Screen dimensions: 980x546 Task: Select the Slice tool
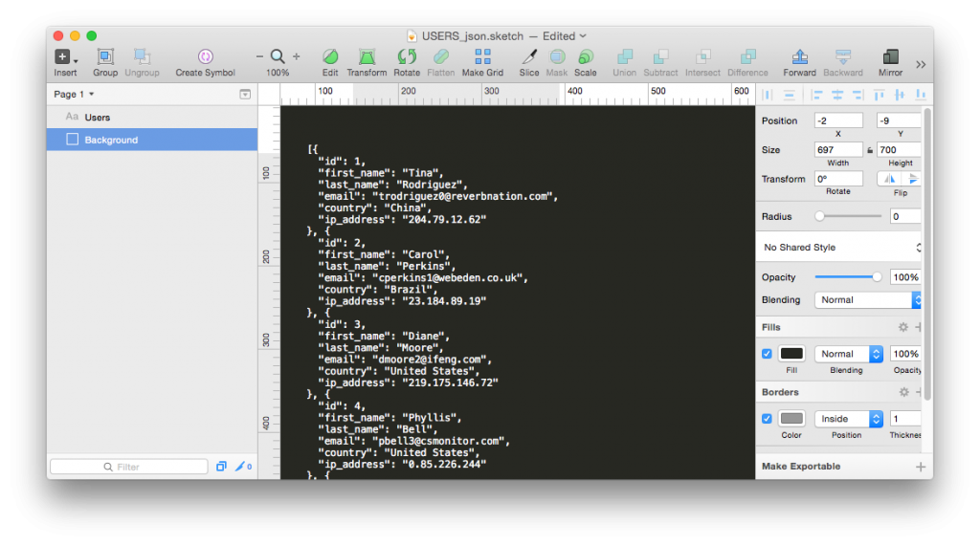(x=528, y=56)
